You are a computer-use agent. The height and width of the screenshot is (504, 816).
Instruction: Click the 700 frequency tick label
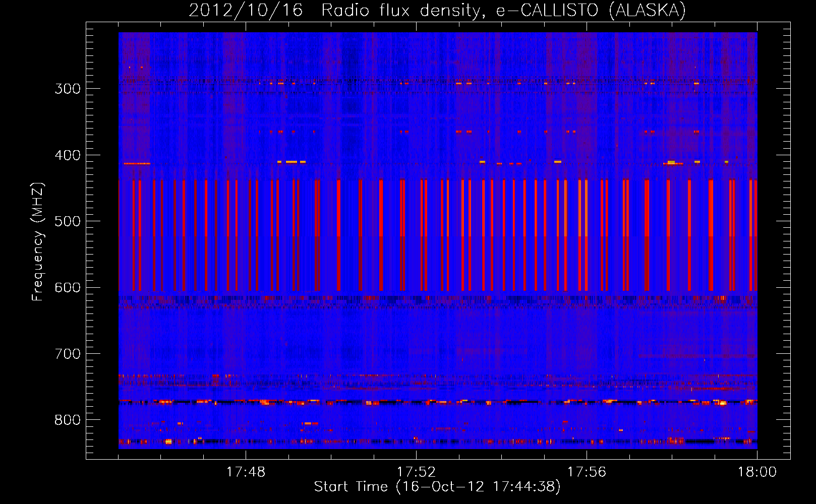tap(68, 354)
